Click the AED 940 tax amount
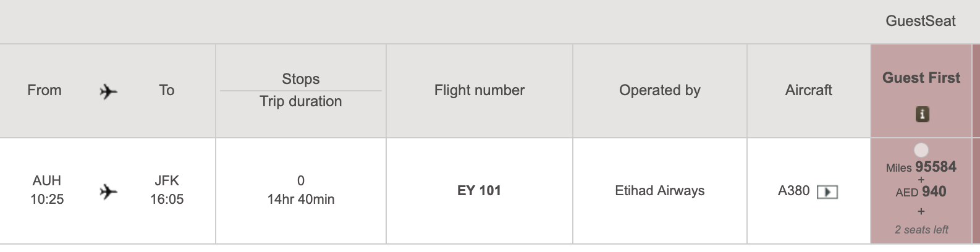Image resolution: width=980 pixels, height=252 pixels. tap(921, 191)
